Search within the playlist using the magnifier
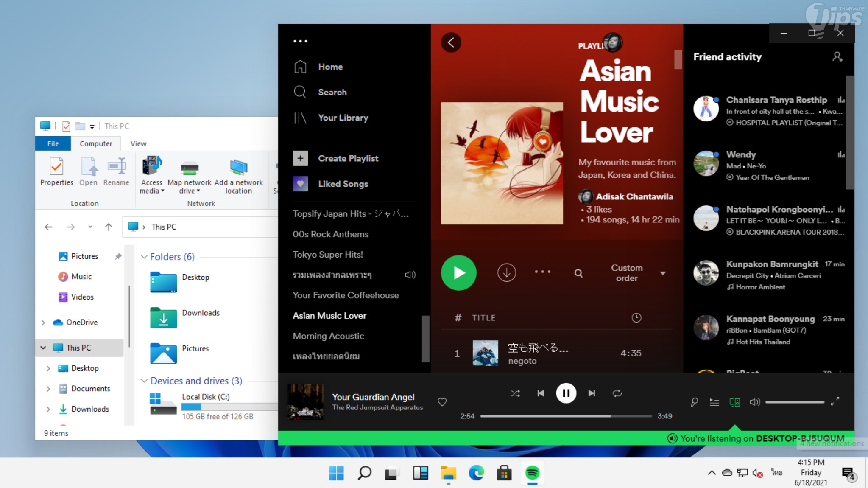The image size is (868, 488). point(578,273)
